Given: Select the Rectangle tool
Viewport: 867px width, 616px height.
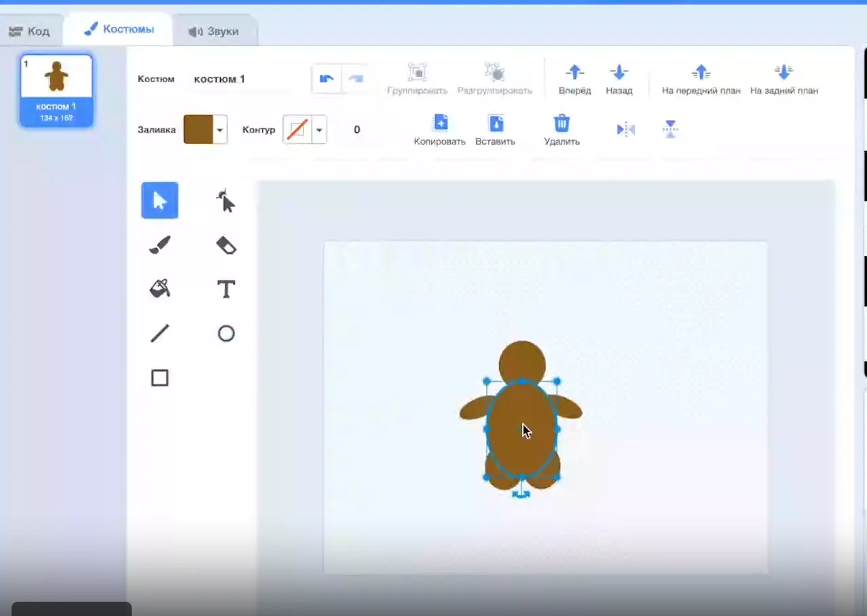Looking at the screenshot, I should click(160, 378).
